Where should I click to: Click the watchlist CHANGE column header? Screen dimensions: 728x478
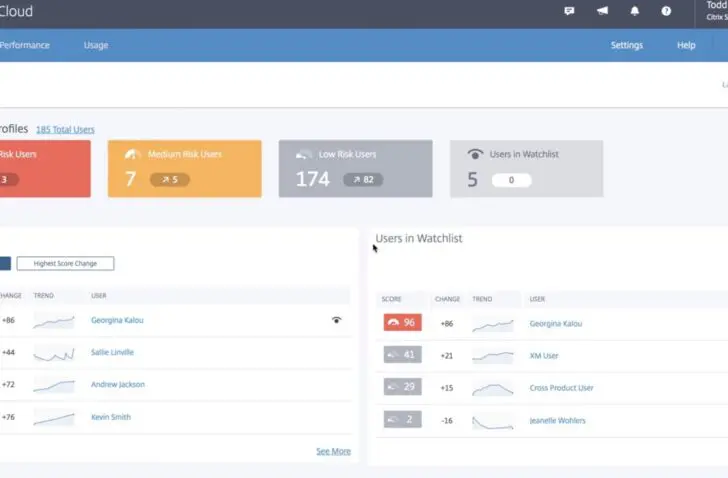(x=448, y=299)
